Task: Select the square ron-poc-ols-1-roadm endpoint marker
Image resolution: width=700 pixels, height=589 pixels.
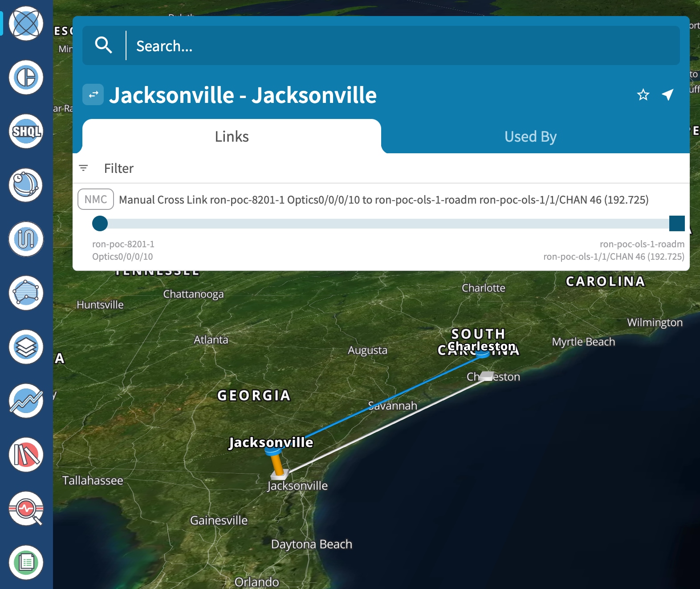Action: click(677, 223)
